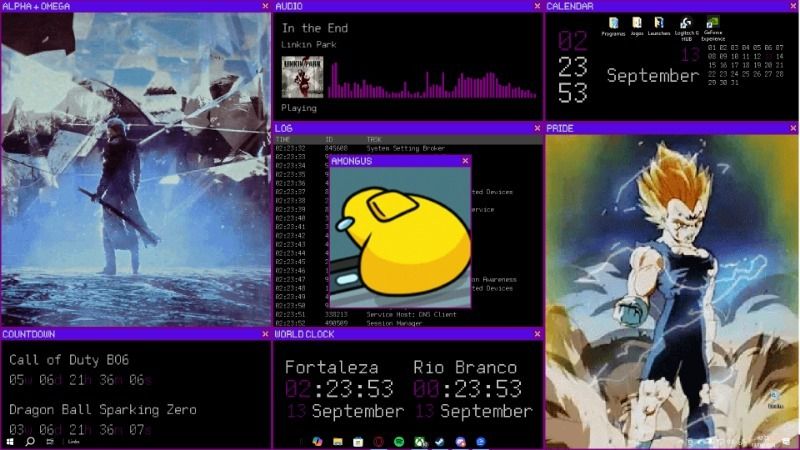Viewport: 800px width, 450px height.
Task: Click the artist name Linkin Park
Action: 309,44
